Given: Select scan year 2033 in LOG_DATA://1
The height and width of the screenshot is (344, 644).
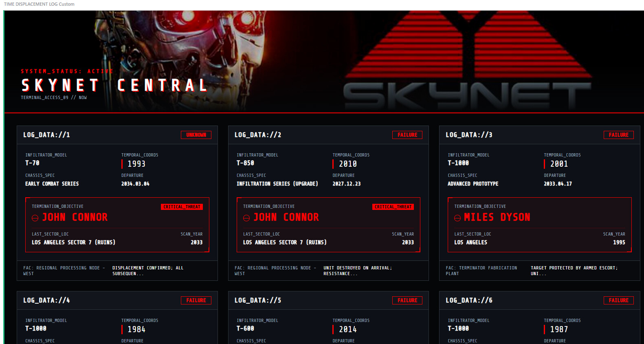Looking at the screenshot, I should point(197,243).
